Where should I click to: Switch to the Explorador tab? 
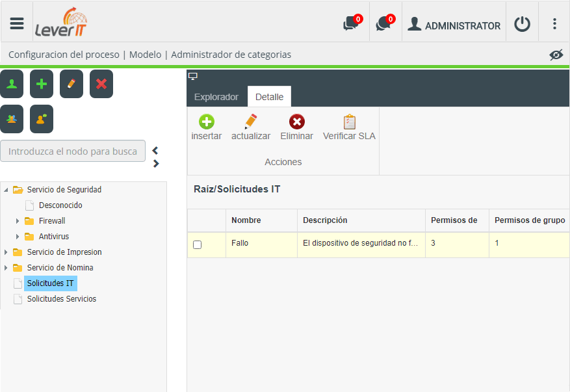[216, 97]
